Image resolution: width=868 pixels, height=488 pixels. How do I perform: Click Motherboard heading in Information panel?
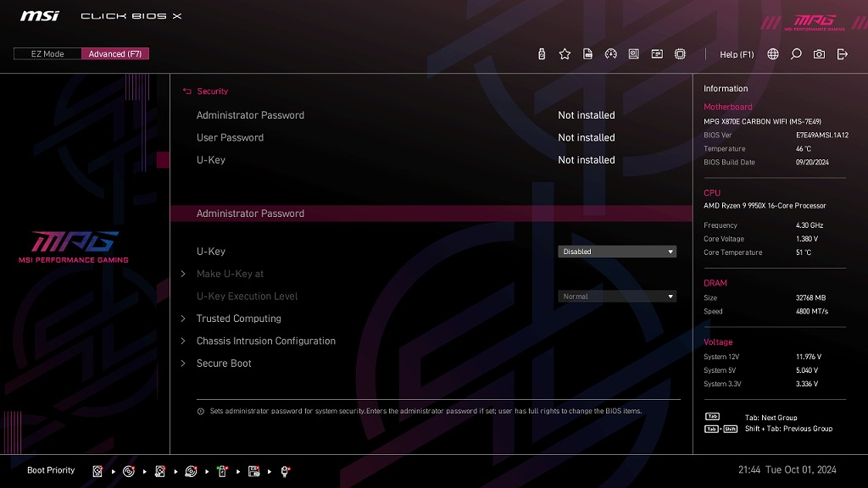727,107
